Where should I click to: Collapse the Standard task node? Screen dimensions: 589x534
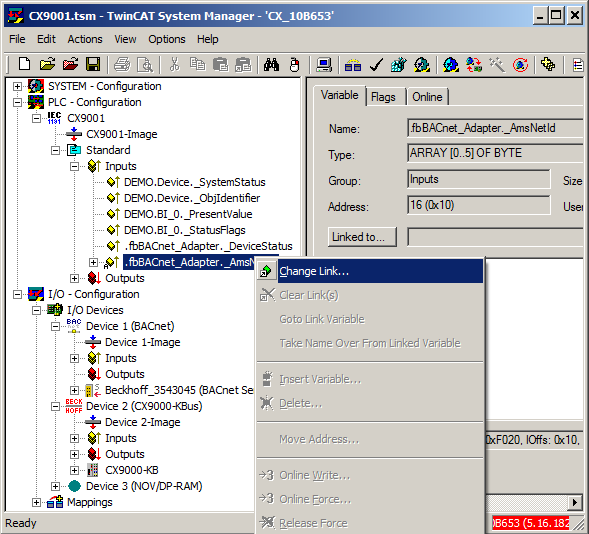[56, 150]
